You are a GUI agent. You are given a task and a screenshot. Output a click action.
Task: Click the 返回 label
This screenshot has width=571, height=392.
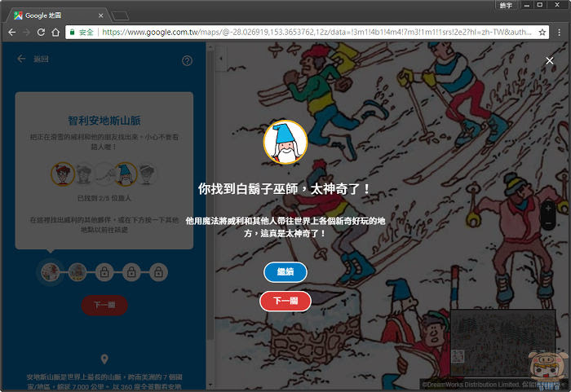(x=41, y=59)
